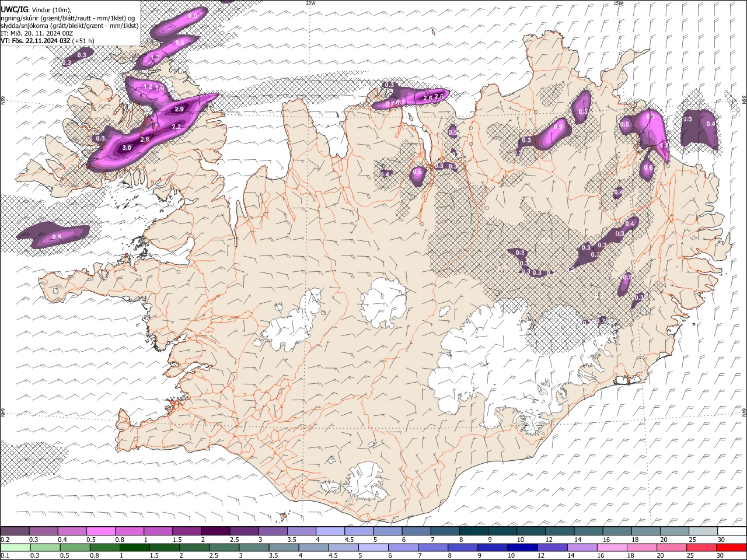Image resolution: width=747 pixels, height=560 pixels.
Task: Click the 0.2 swatch in the upper snow legend row
Action: 15,531
